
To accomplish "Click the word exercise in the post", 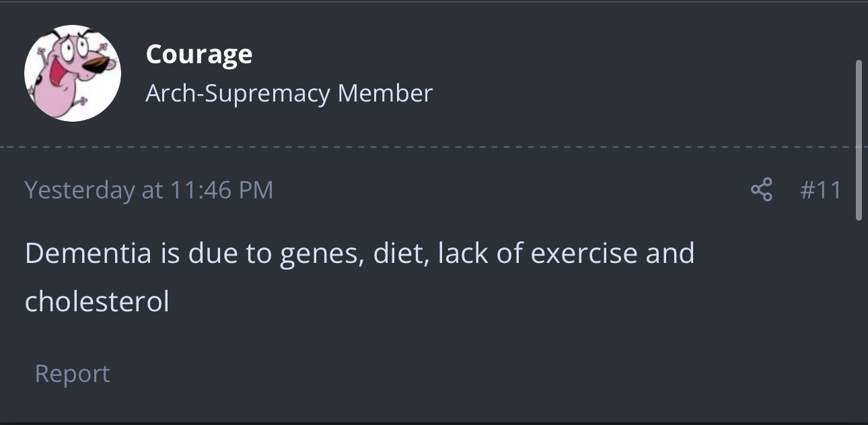I will (x=583, y=253).
